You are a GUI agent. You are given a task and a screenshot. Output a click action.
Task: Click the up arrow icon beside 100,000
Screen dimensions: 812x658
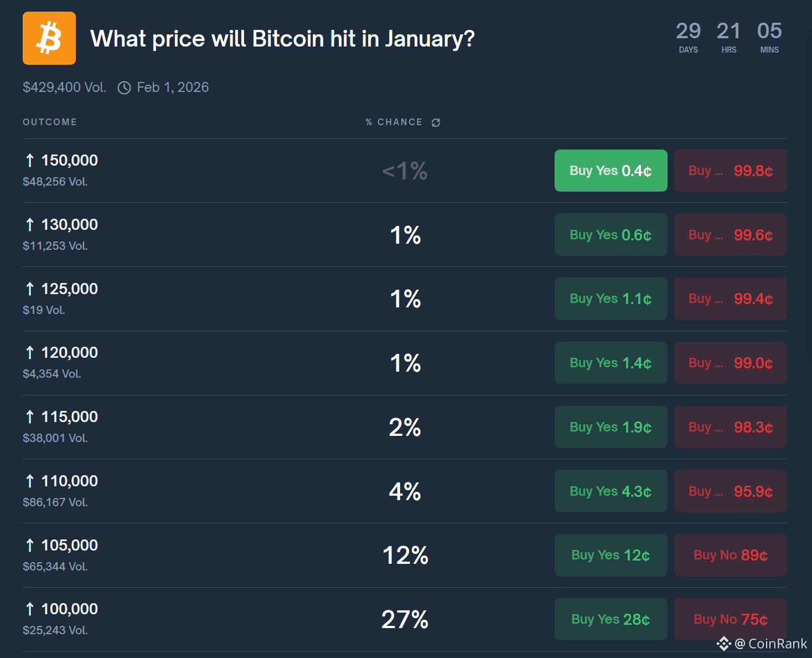pyautogui.click(x=30, y=609)
